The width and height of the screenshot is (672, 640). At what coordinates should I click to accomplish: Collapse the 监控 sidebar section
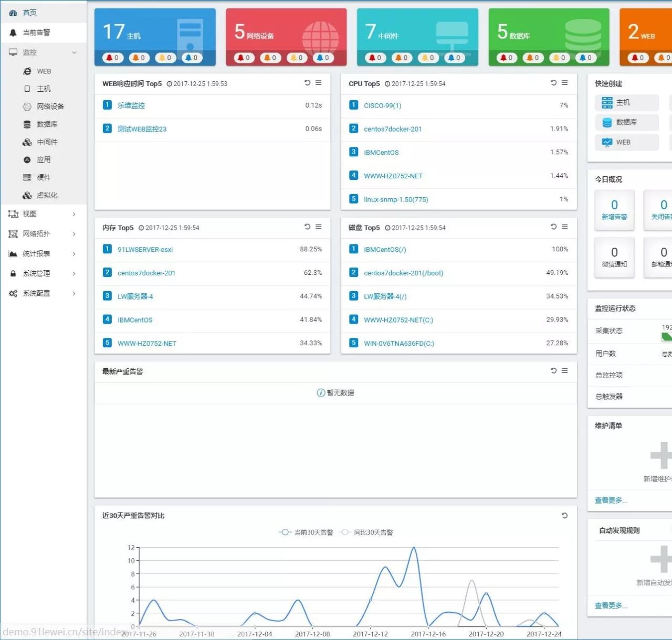[x=43, y=52]
